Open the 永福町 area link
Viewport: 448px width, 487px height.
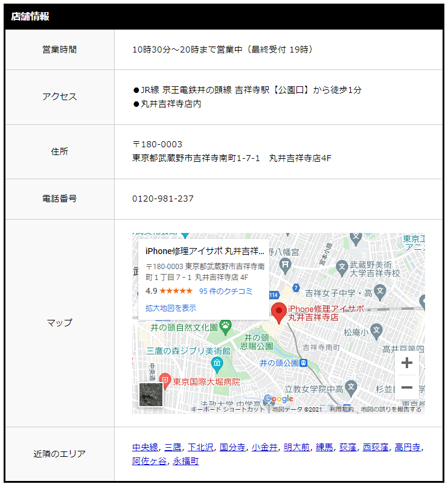[x=186, y=461]
